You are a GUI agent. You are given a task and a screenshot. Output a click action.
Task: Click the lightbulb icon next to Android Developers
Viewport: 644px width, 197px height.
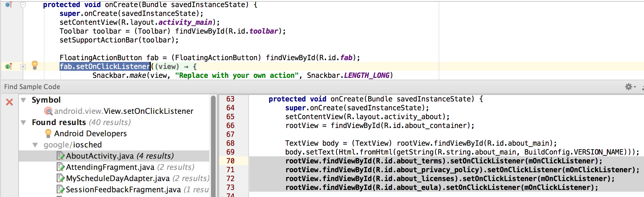[48, 134]
